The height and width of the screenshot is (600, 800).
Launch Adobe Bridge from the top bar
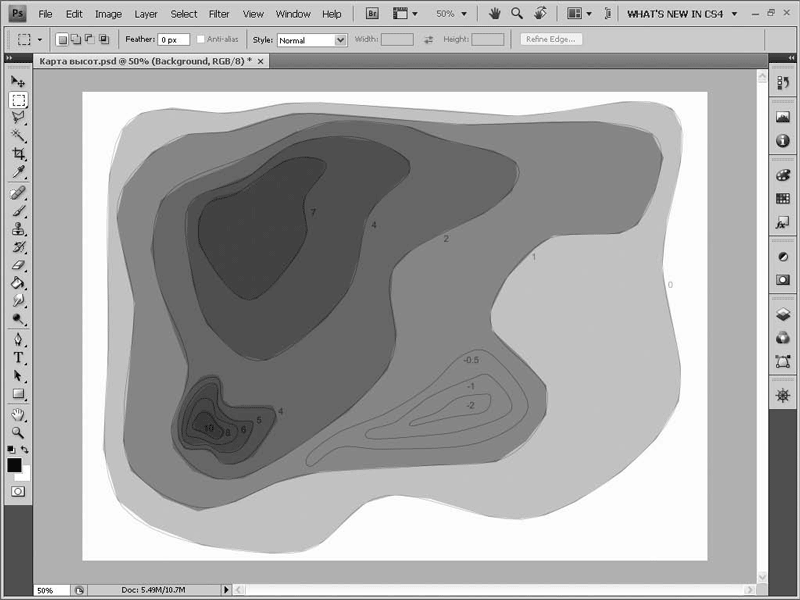click(372, 14)
